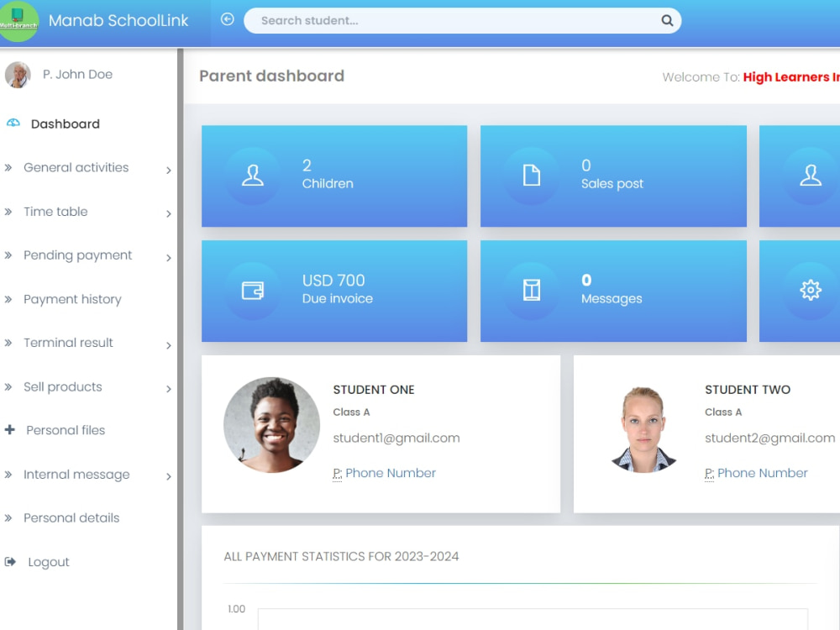Click double-chevron icon beside Internal message
Image resolution: width=840 pixels, height=630 pixels.
pos(8,474)
